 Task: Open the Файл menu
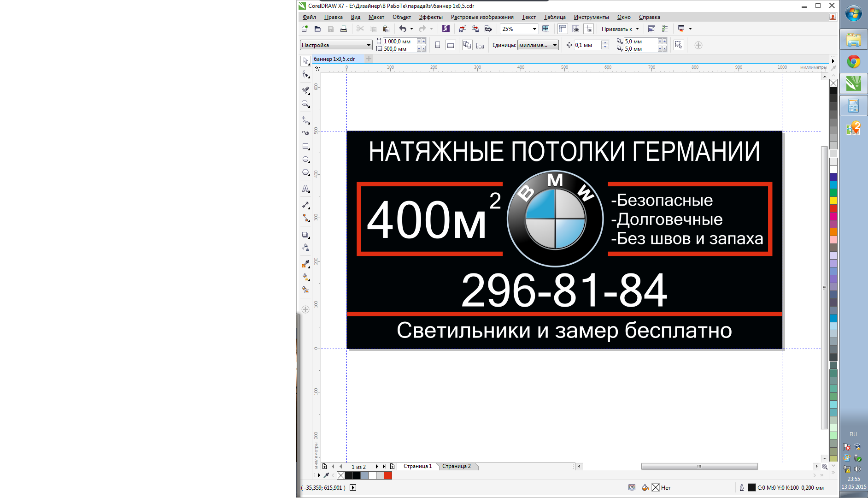[x=309, y=17]
